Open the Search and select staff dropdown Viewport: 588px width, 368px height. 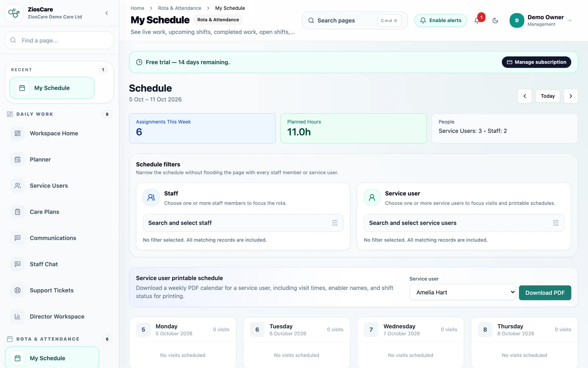point(243,223)
